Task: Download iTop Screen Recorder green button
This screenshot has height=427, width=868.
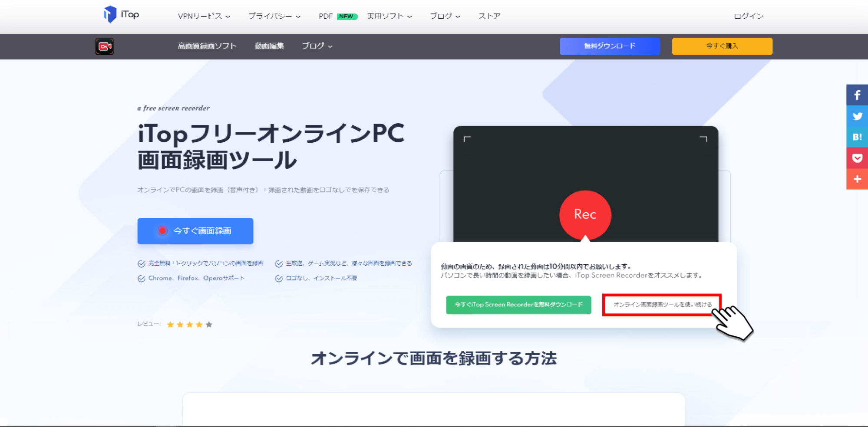Action: pos(518,305)
